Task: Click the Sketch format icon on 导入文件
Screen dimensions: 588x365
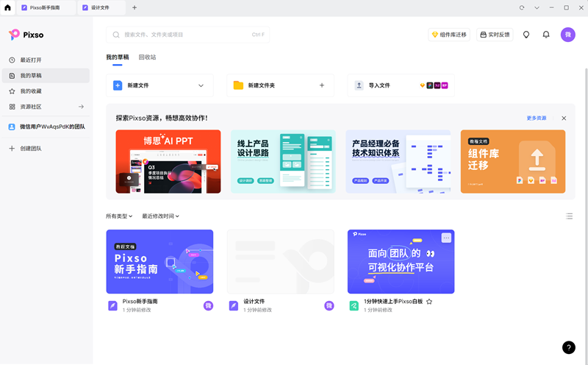Action: (422, 85)
